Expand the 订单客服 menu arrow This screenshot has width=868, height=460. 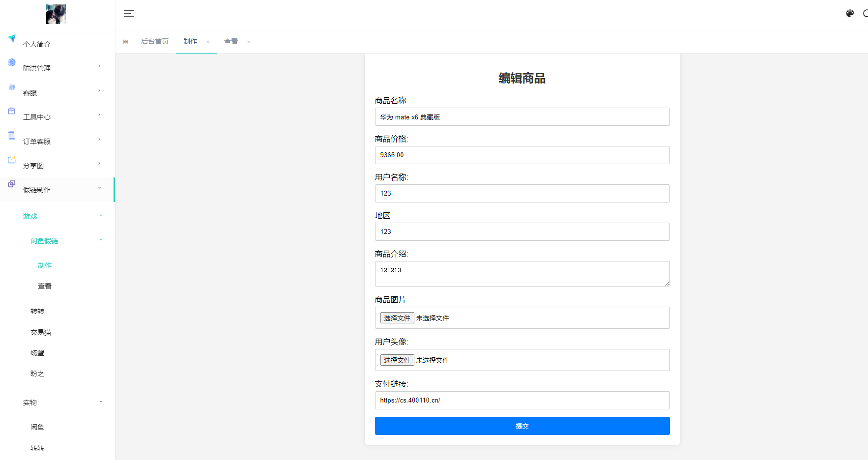[x=99, y=140]
